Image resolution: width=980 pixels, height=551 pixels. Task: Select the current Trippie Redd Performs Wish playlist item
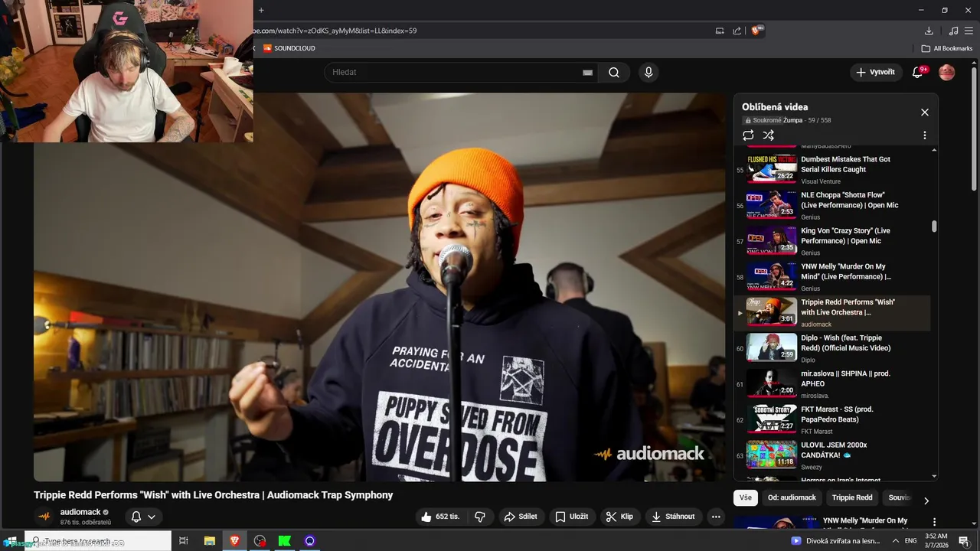(x=832, y=312)
